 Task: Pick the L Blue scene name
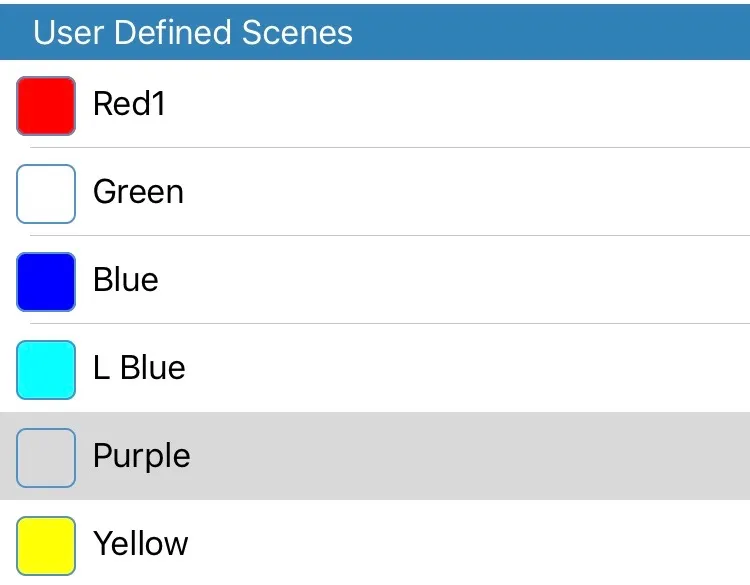pyautogui.click(x=139, y=368)
